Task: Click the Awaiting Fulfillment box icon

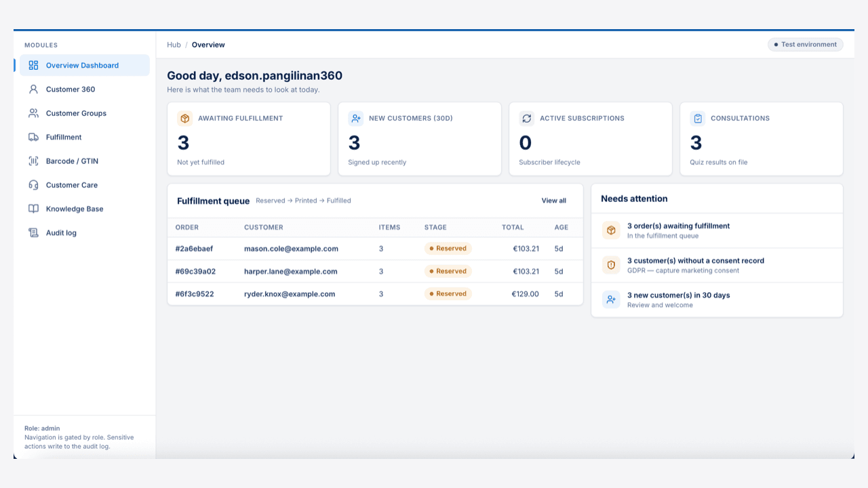Action: [x=185, y=119]
